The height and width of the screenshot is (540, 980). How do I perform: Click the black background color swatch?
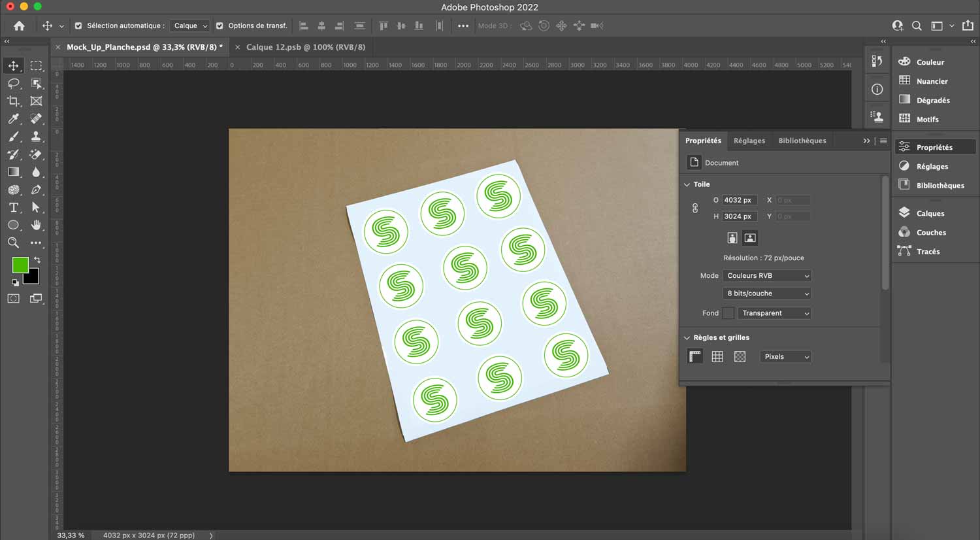click(x=33, y=278)
